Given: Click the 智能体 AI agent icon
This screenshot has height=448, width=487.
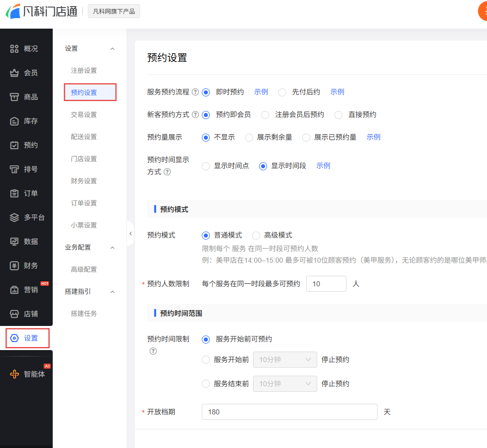Looking at the screenshot, I should tap(15, 374).
